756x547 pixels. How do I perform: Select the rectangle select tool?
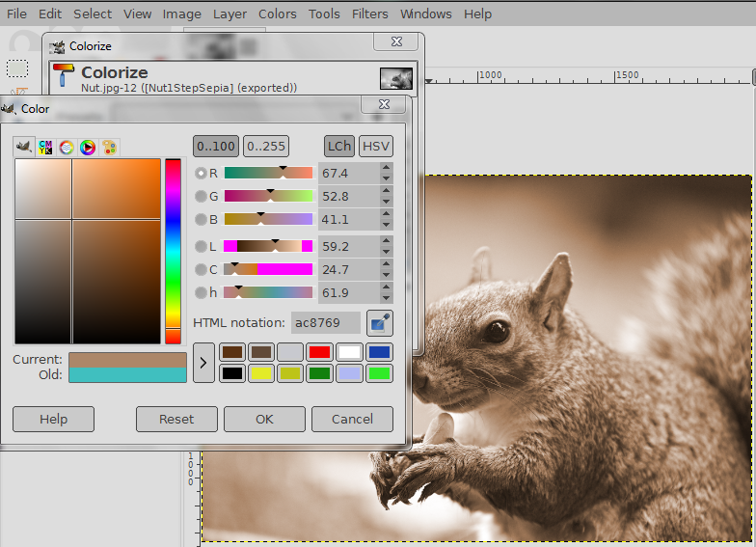(17, 68)
